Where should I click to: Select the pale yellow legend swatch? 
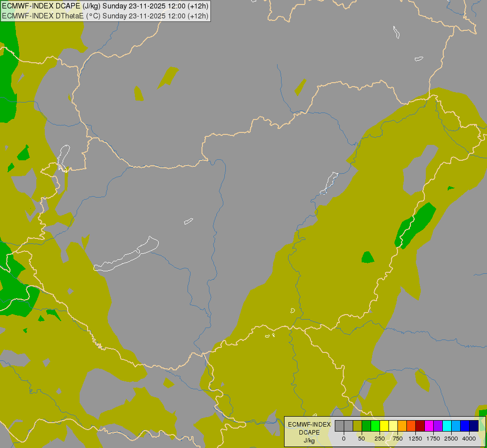[393, 426]
